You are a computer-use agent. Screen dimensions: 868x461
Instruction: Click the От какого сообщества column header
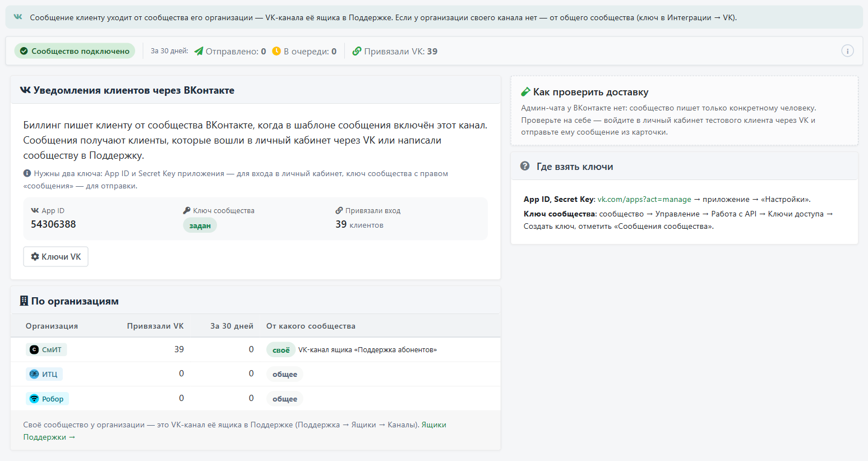[x=311, y=326]
